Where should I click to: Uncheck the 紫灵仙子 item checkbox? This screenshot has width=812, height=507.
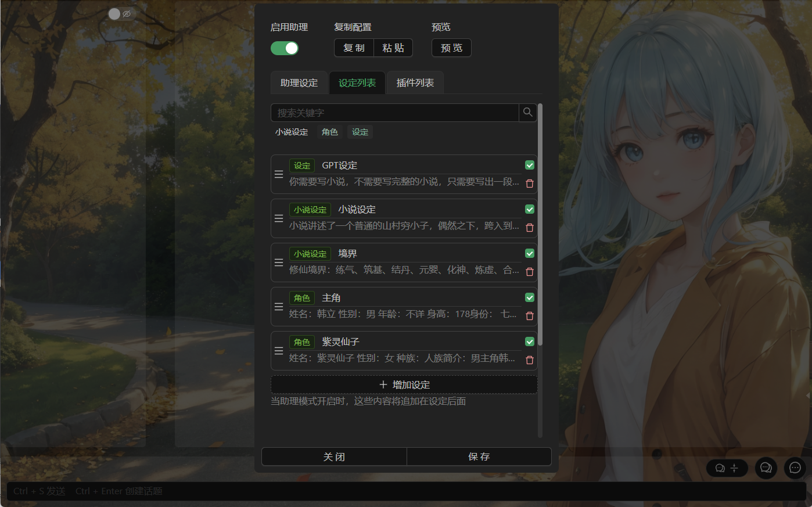[530, 341]
